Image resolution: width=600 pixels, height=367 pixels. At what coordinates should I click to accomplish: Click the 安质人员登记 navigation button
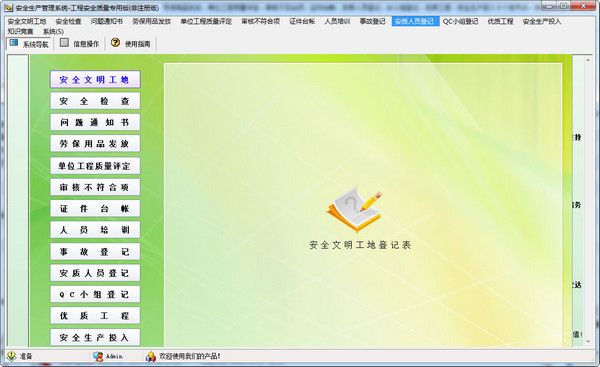[95, 273]
